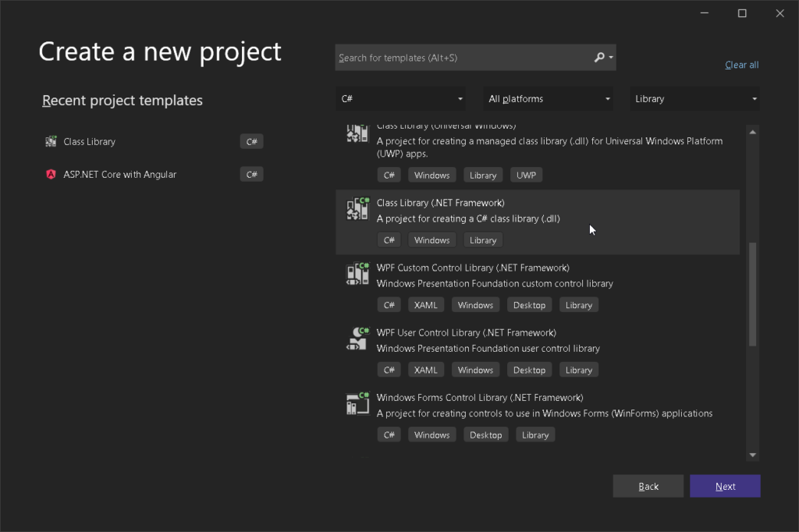This screenshot has height=532, width=799.
Task: Click the down arrow on the template list scrollbar
Action: point(752,455)
